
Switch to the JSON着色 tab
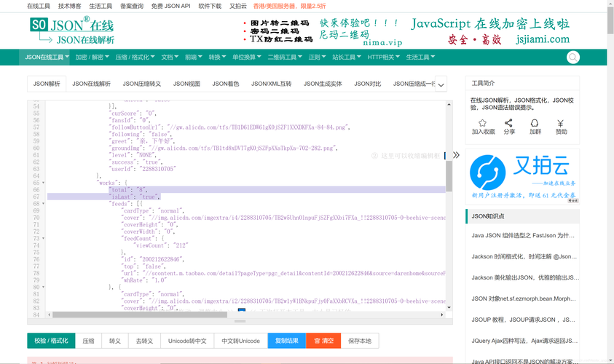[226, 84]
